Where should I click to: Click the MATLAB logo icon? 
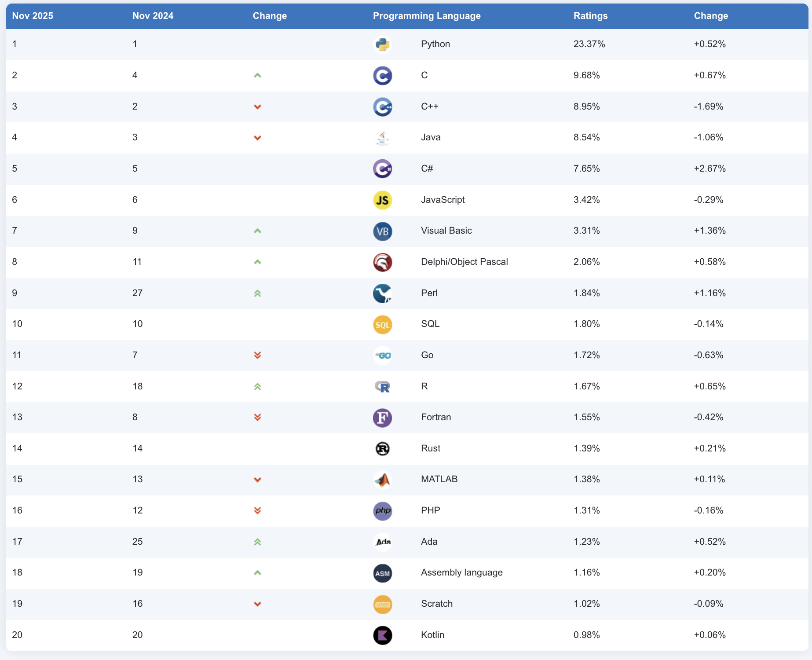(x=382, y=480)
